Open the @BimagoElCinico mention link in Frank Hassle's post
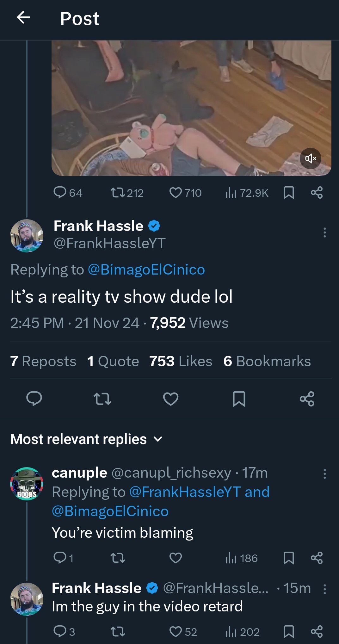The image size is (339, 644). coord(146,269)
